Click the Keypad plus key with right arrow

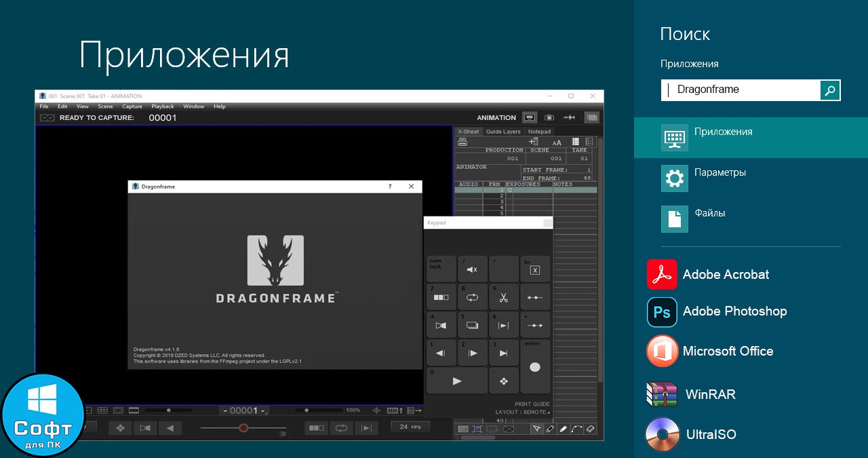[x=535, y=325]
